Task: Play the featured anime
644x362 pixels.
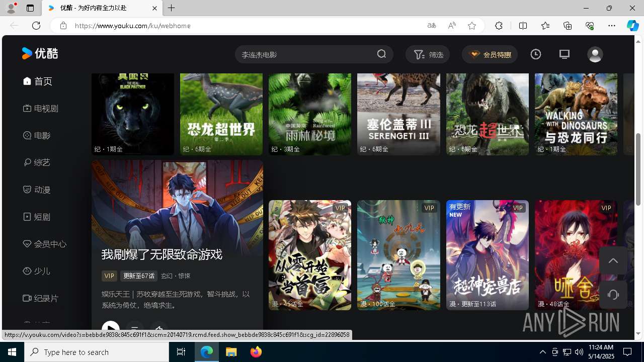Action: [111, 327]
